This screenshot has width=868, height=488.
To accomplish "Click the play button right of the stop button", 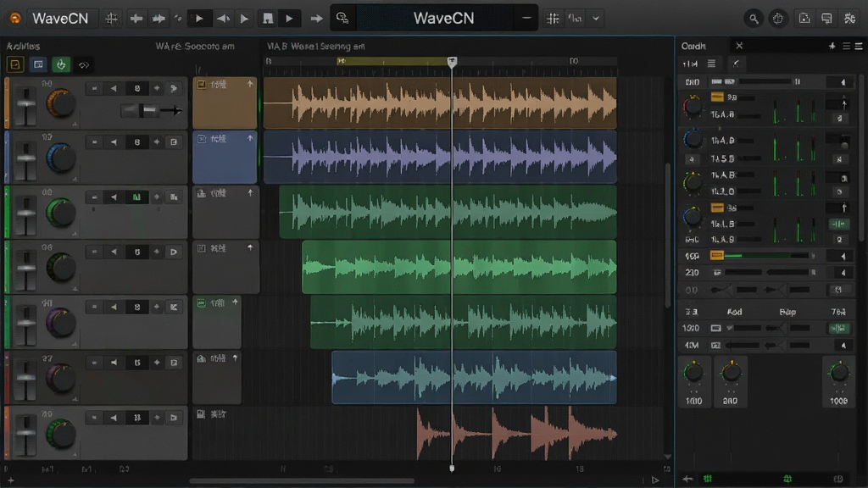I will click(x=289, y=19).
